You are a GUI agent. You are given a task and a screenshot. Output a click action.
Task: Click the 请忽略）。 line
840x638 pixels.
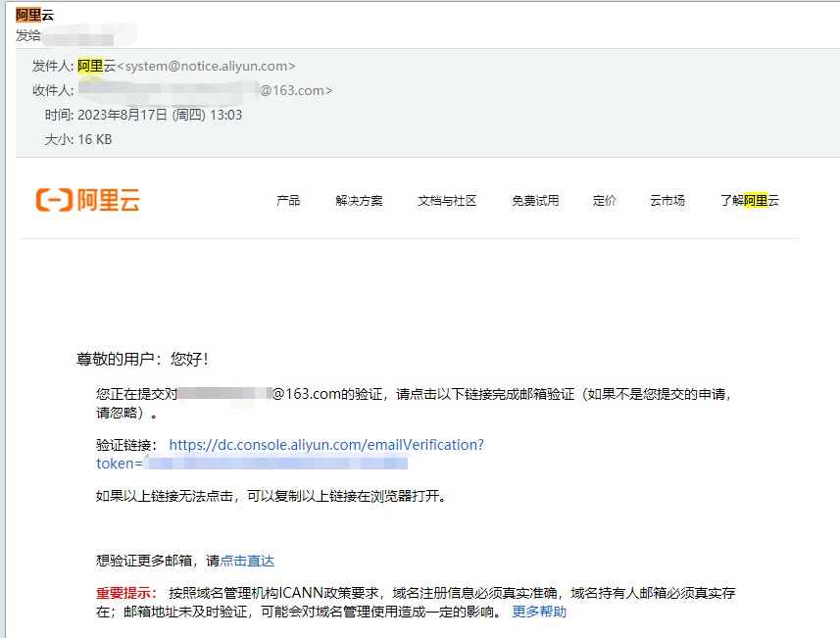[126, 413]
